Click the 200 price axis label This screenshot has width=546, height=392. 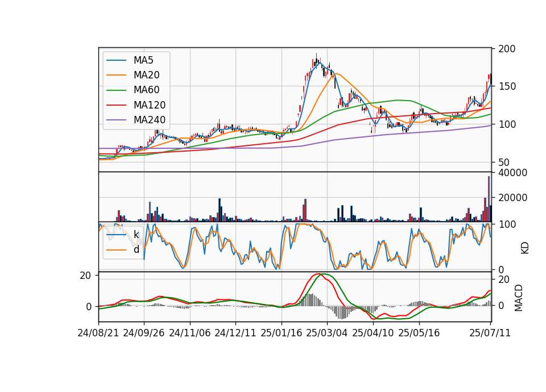pos(507,49)
